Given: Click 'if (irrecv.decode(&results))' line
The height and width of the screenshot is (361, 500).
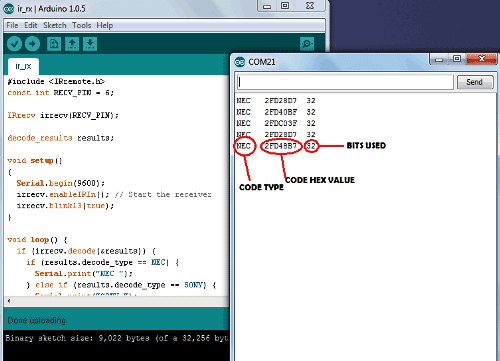Looking at the screenshot, I should coord(86,251).
